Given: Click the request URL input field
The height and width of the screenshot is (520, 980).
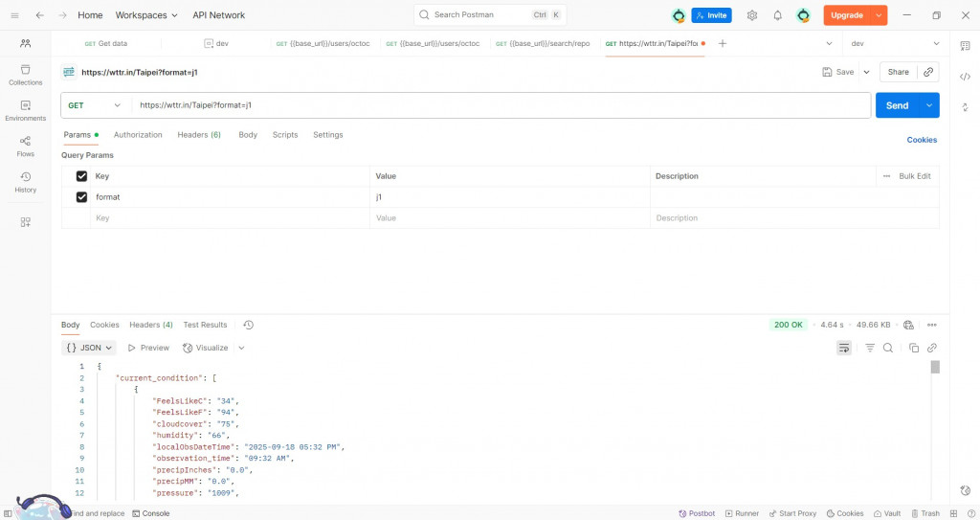Looking at the screenshot, I should [501, 105].
